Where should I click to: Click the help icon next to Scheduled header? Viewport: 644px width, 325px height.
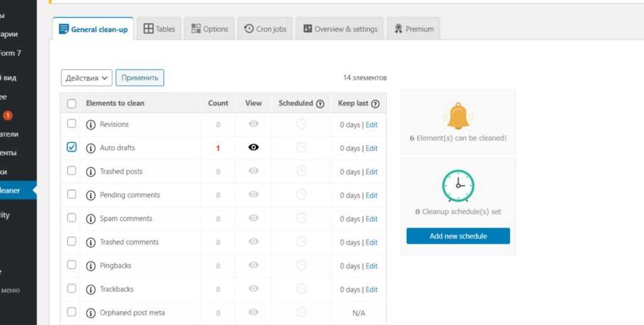(x=320, y=104)
